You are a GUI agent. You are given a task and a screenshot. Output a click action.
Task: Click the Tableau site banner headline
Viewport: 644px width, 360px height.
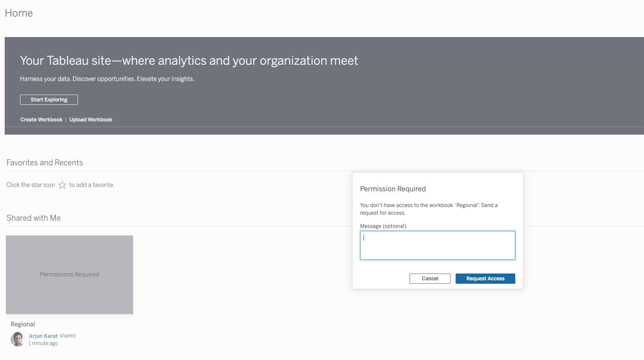(x=189, y=61)
